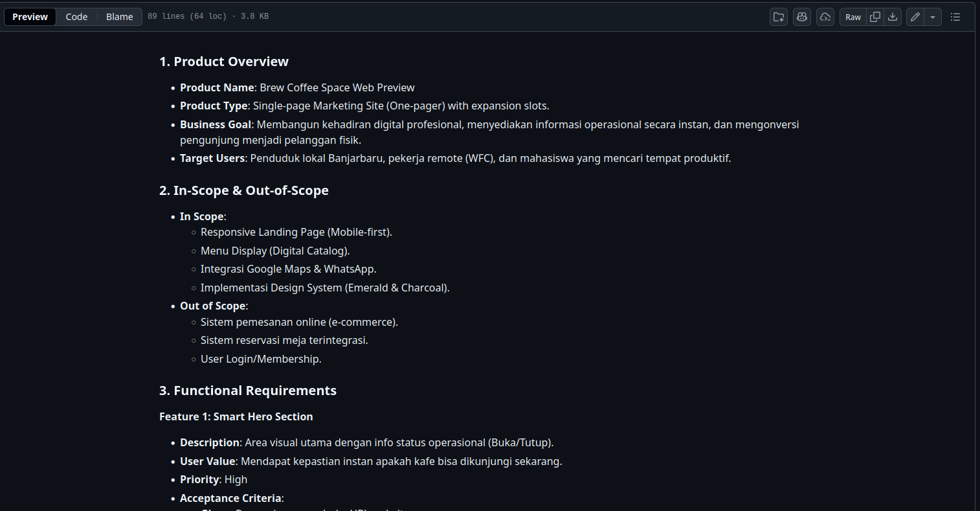Expand the edit options dropdown arrow
The width and height of the screenshot is (980, 511).
tap(933, 17)
